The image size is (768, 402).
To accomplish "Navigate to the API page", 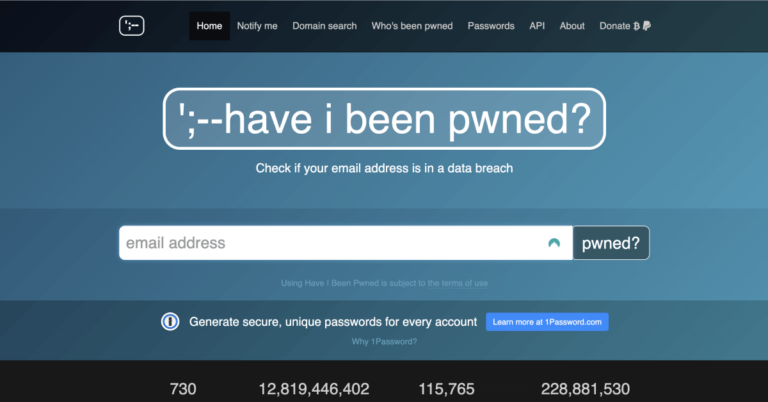I will 537,26.
